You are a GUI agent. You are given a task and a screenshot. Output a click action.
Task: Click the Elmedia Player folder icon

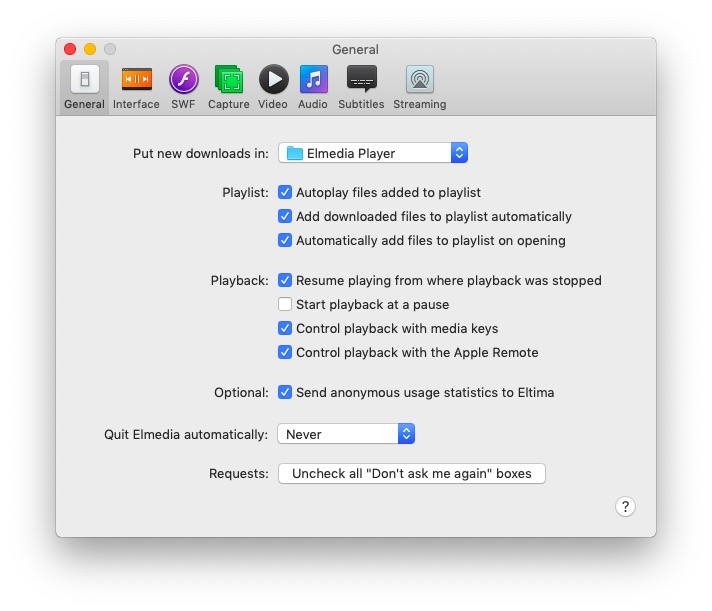(x=295, y=153)
